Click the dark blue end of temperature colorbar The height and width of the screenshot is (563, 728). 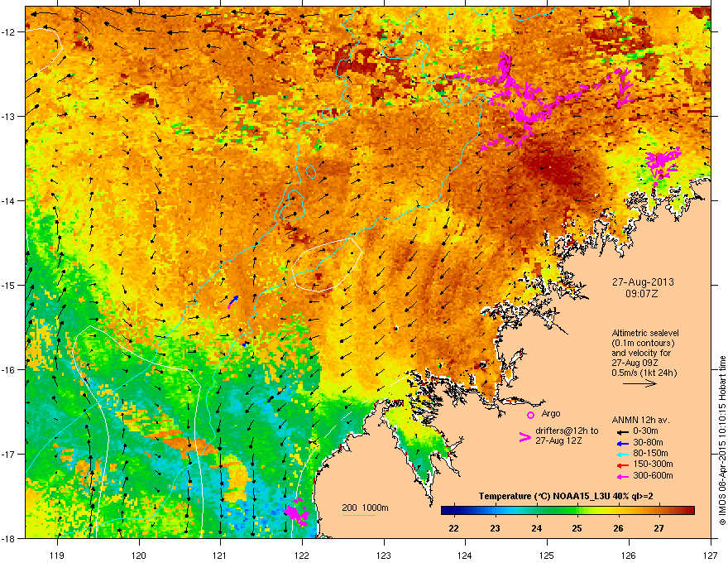[447, 511]
